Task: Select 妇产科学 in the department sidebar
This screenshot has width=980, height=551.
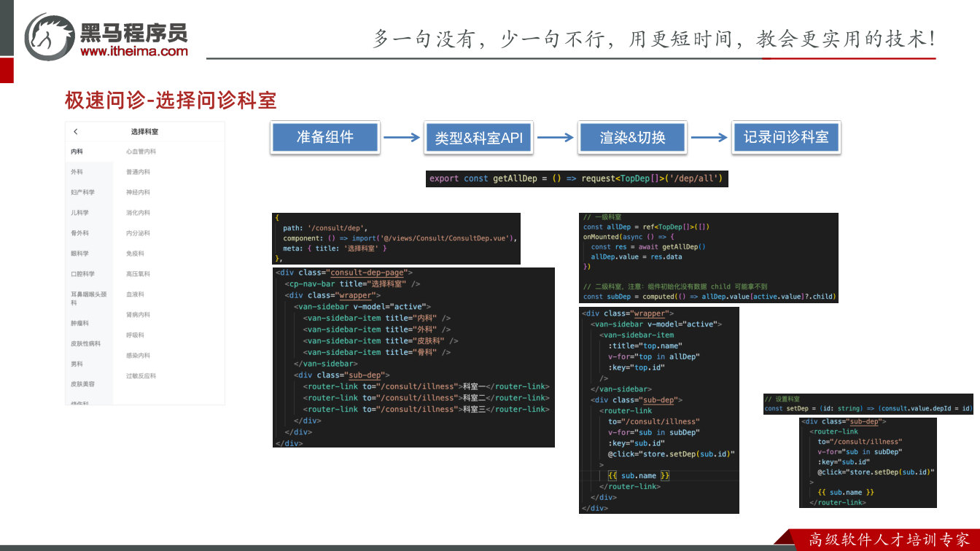Action: coord(82,192)
